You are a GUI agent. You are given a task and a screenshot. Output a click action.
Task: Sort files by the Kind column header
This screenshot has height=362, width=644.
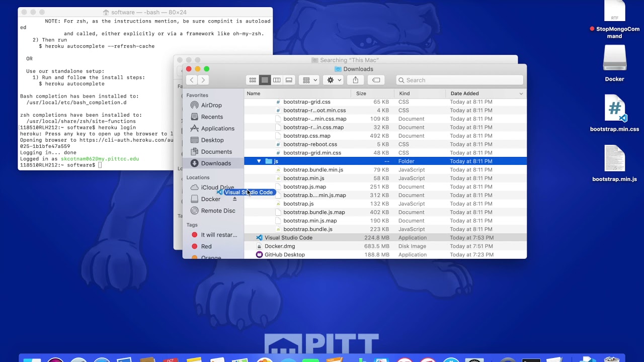pos(420,94)
